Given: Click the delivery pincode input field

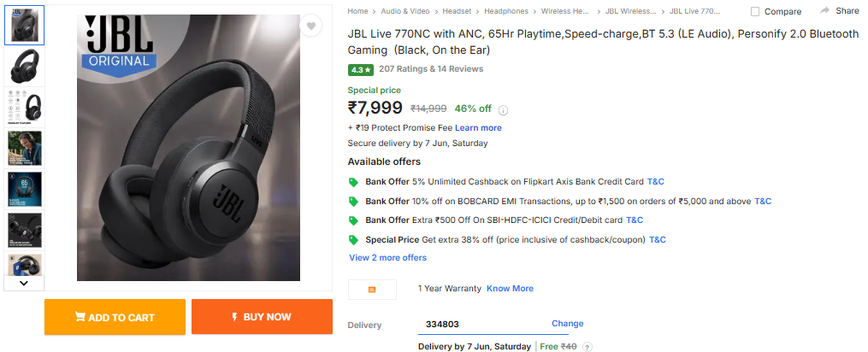Looking at the screenshot, I should coord(479,325).
